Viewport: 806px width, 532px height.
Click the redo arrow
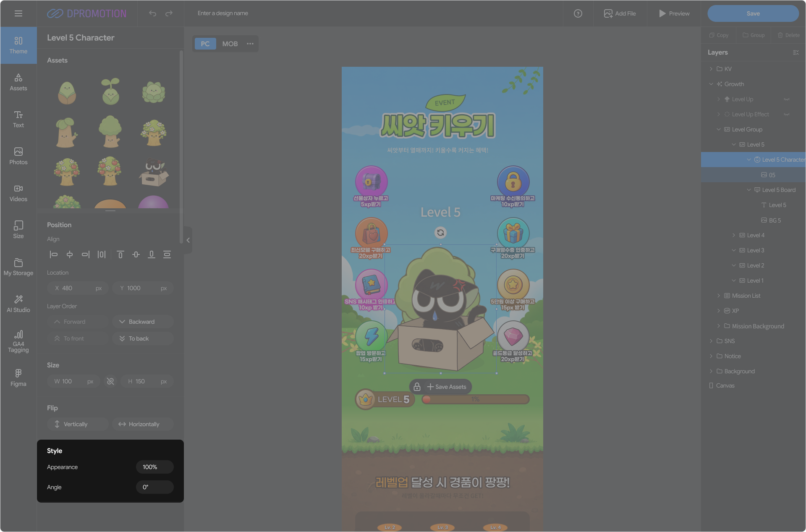169,13
